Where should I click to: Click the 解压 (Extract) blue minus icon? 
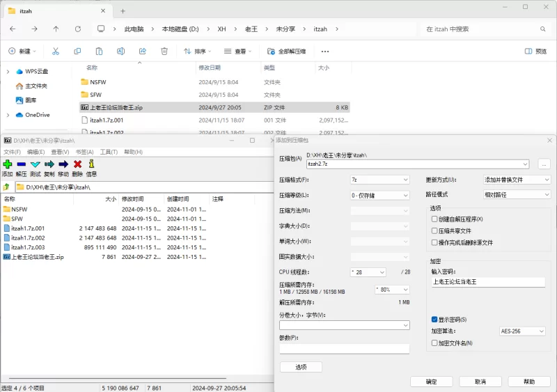click(x=21, y=164)
